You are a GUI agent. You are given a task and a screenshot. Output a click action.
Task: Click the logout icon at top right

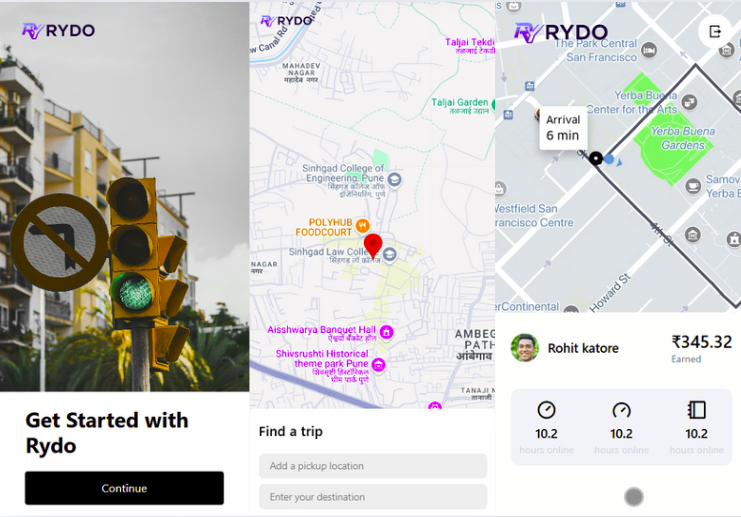(715, 32)
